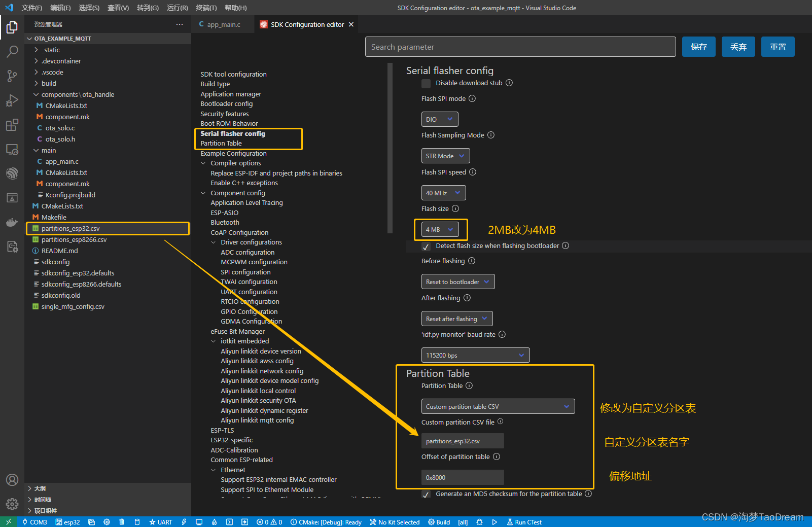Open Explorer panel more actions menu
The width and height of the screenshot is (812, 527).
click(x=180, y=24)
